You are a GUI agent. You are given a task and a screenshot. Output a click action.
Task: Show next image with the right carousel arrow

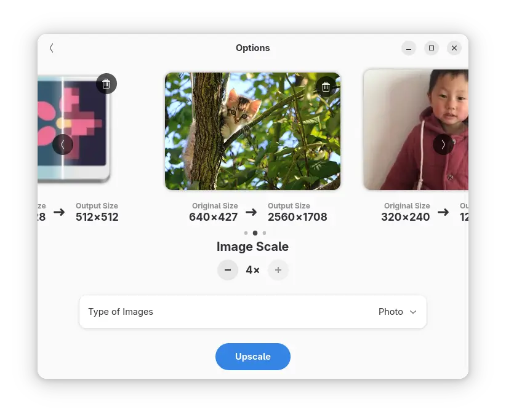pos(443,145)
